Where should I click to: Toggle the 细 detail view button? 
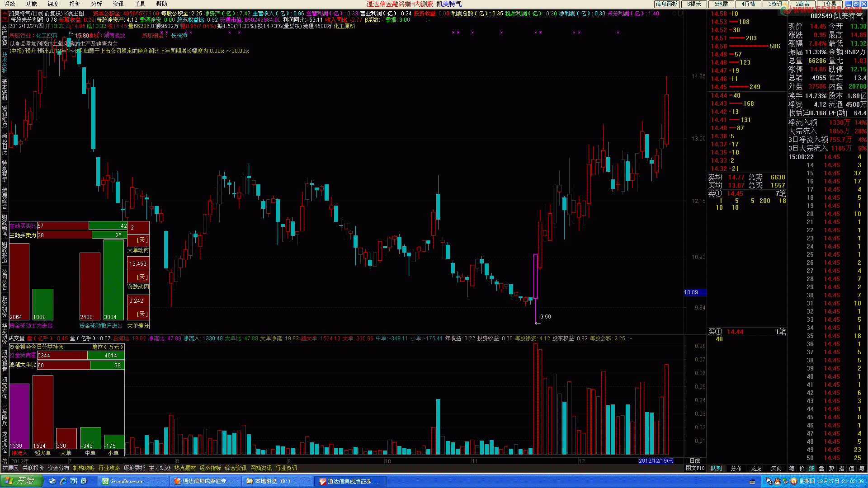812,469
